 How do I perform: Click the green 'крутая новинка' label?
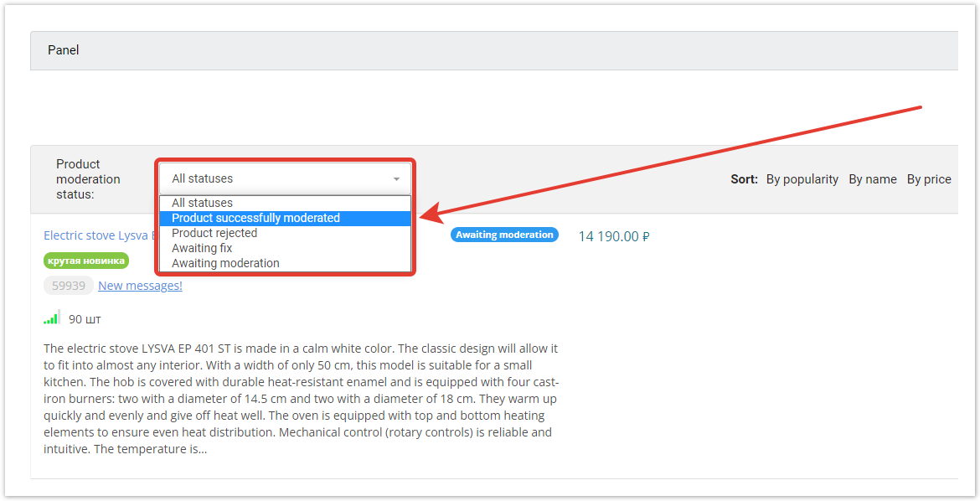(x=86, y=261)
